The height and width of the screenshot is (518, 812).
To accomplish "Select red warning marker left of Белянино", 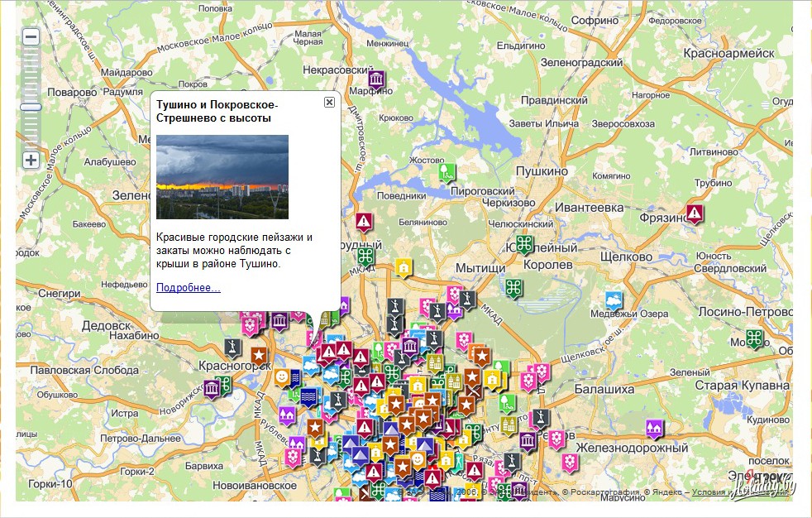I will pyautogui.click(x=363, y=221).
